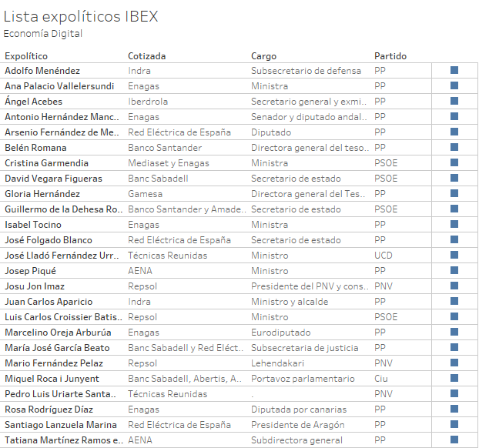This screenshot has height=448, width=479.
Task: Select blue mark for José Folgado Blanco
Action: [454, 239]
